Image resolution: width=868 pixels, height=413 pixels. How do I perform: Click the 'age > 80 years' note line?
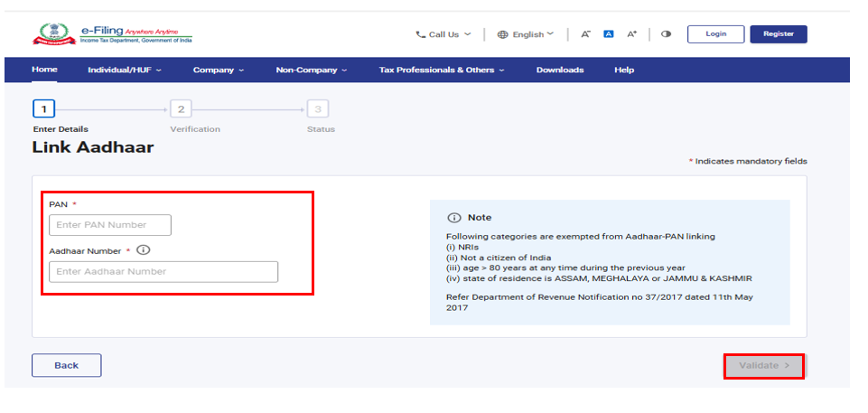(x=565, y=268)
